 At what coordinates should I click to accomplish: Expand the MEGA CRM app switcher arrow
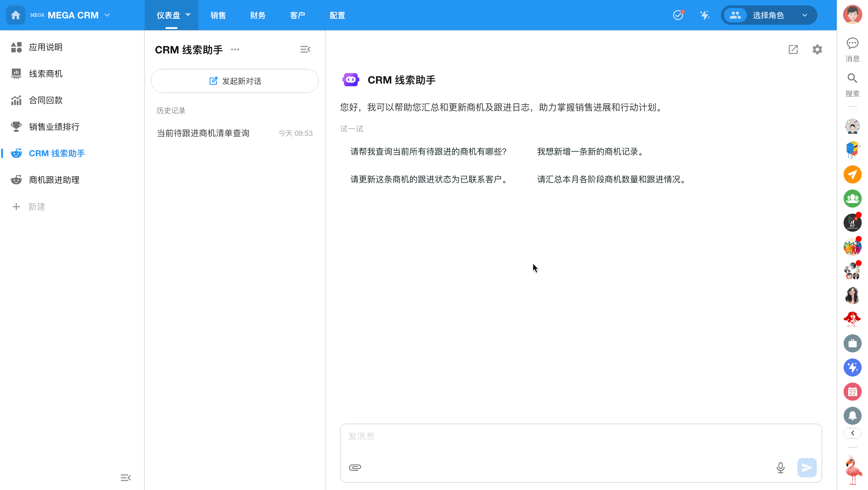tap(107, 15)
